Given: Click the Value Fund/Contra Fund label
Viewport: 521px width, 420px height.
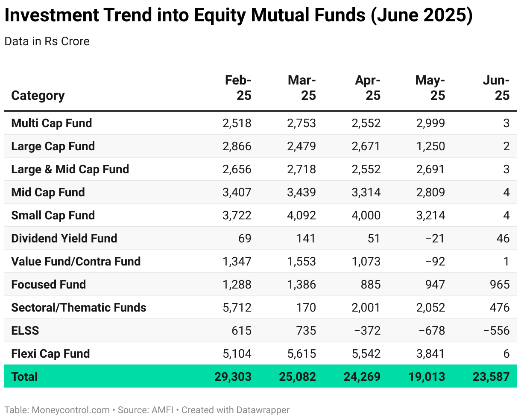Looking at the screenshot, I should coord(76,262).
